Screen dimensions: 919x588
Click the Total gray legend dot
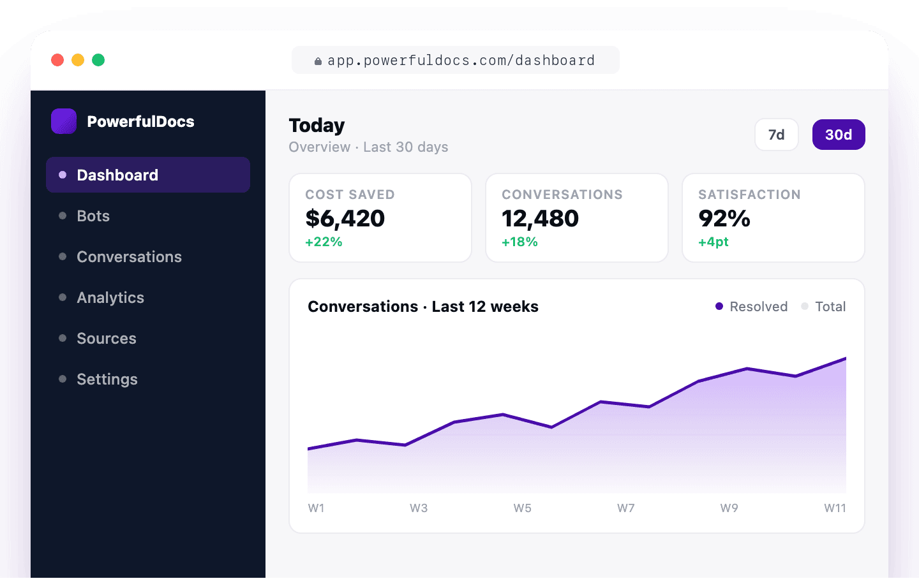click(805, 306)
